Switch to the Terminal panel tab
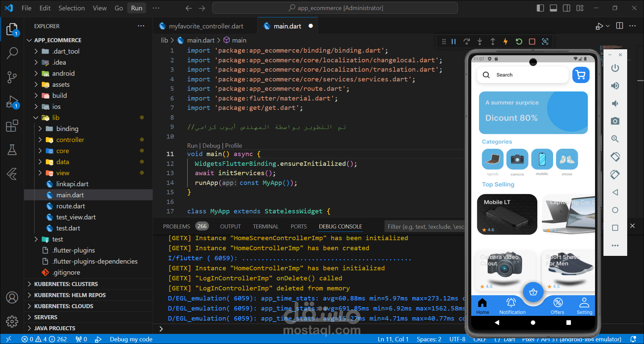This screenshot has width=644, height=344. point(266,226)
